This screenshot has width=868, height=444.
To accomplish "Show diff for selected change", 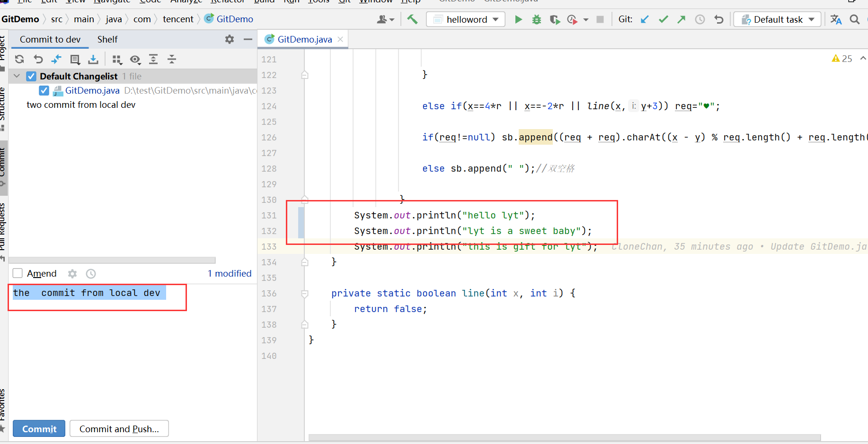I will coord(56,59).
